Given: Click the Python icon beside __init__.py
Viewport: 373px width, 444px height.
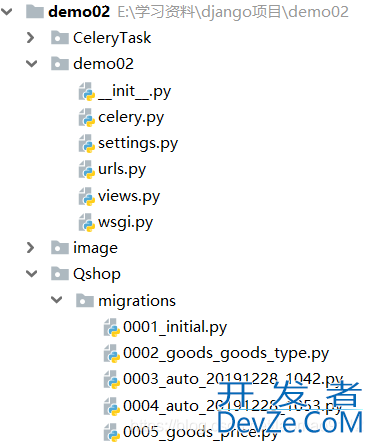Looking at the screenshot, I should [87, 92].
